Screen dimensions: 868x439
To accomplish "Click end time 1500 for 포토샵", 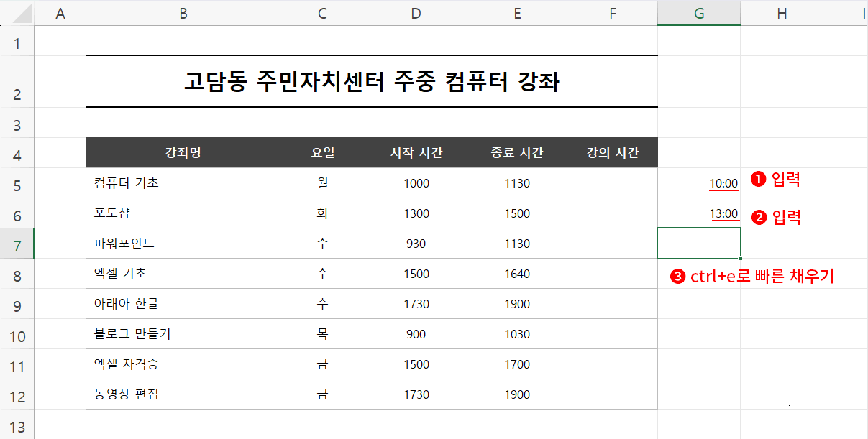I will [x=516, y=213].
